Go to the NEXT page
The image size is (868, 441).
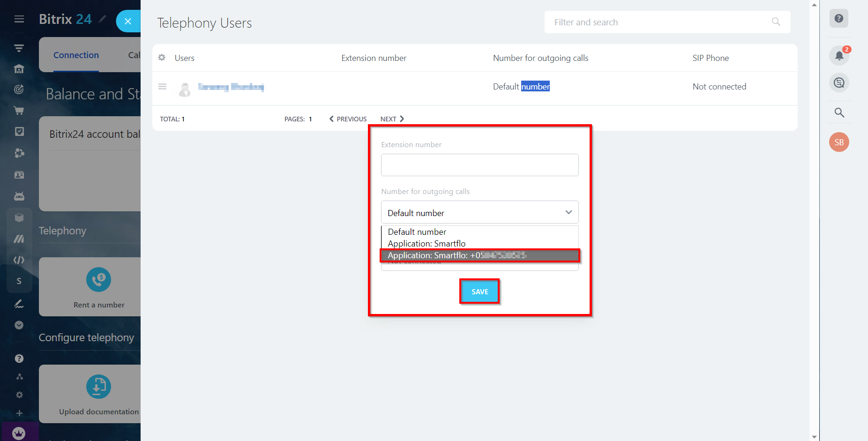(392, 119)
